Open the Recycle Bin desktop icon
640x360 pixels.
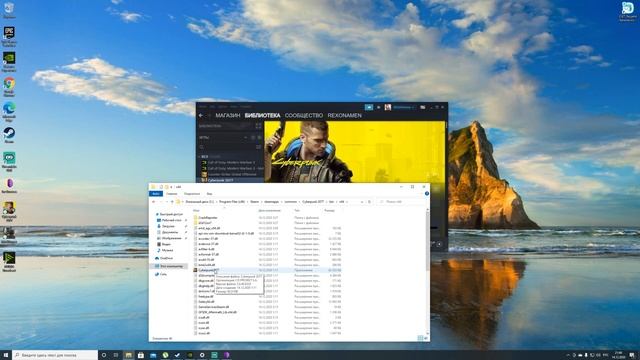click(x=9, y=11)
